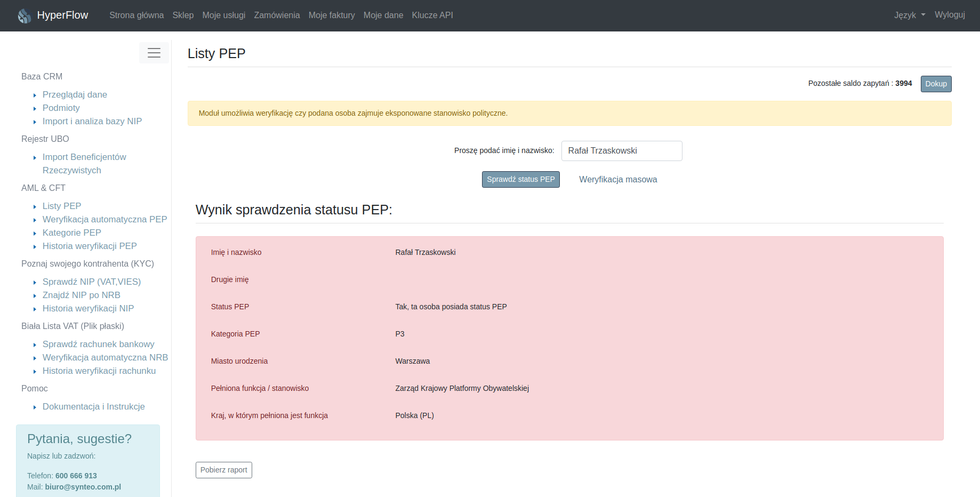980x497 pixels.
Task: Download the report via Pobierz raport
Action: point(223,470)
